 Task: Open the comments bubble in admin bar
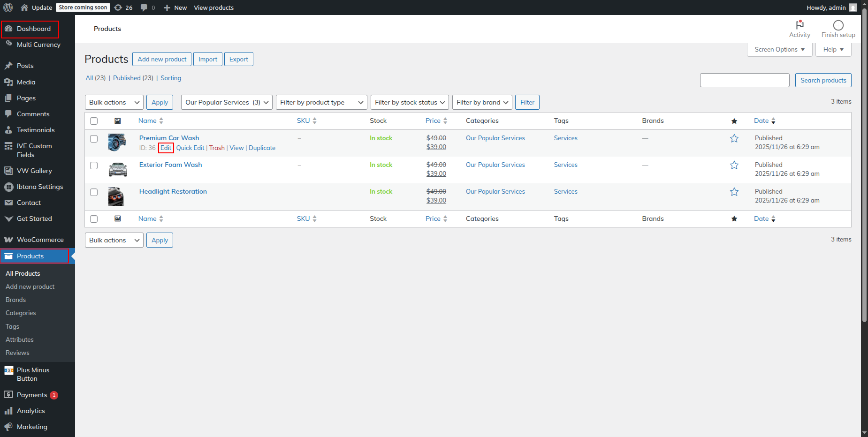(144, 8)
